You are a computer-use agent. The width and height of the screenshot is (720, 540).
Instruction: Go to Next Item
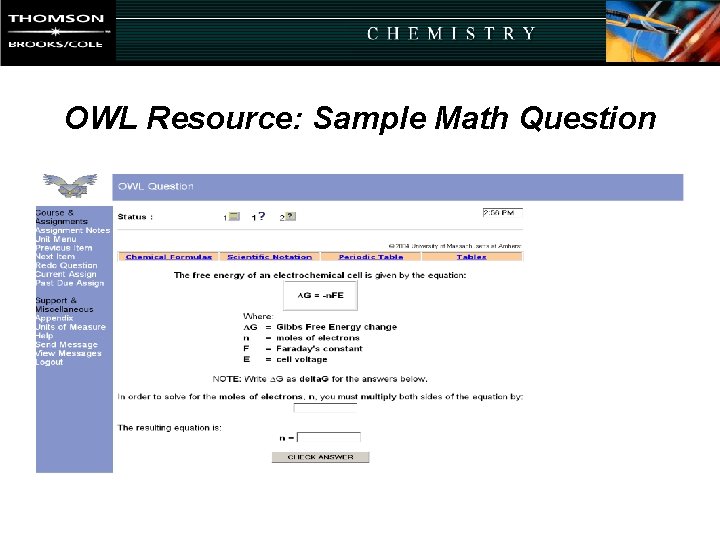(x=55, y=256)
